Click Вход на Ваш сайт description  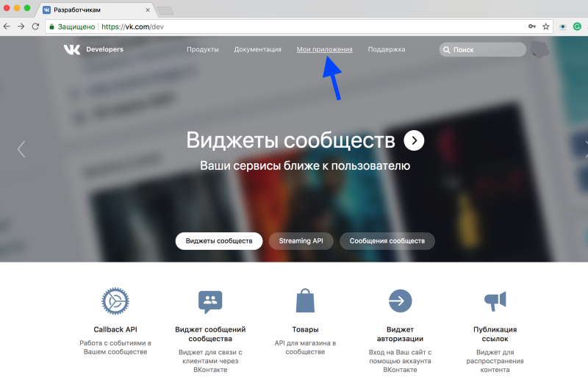(400, 361)
